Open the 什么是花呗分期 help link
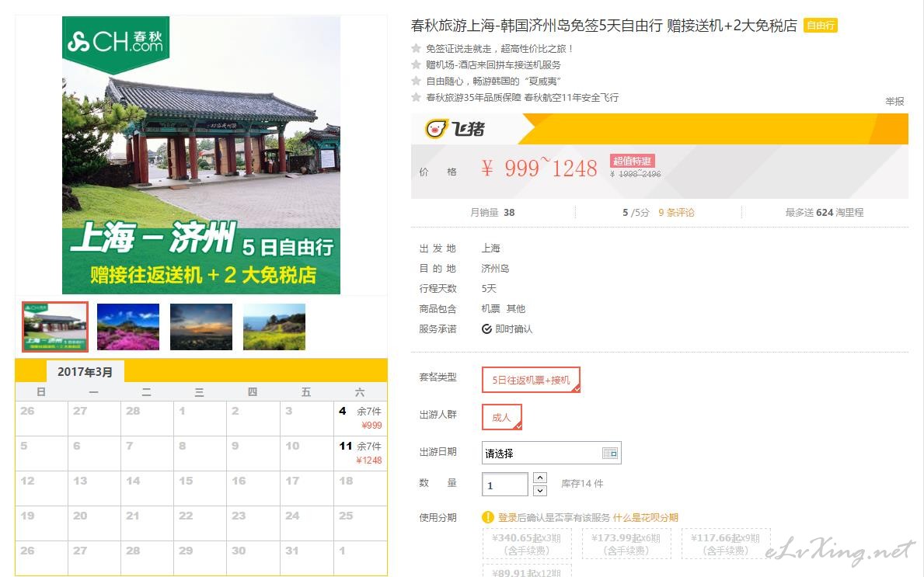Viewport: 924px width, 577px height. [x=645, y=517]
